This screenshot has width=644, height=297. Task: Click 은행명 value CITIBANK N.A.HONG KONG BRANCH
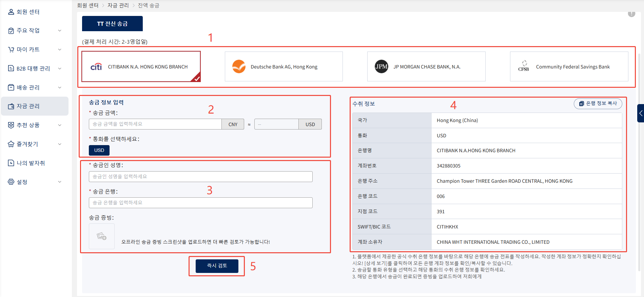tap(476, 151)
